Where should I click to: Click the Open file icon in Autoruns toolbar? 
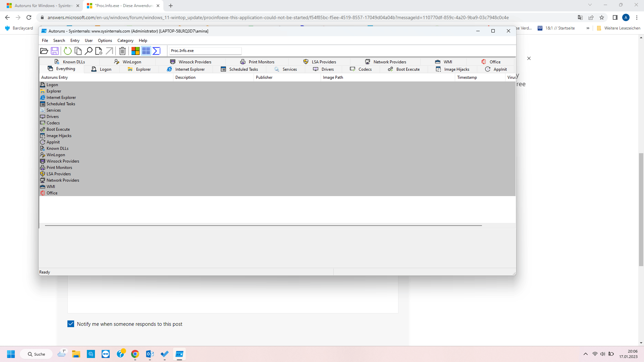[x=44, y=51]
